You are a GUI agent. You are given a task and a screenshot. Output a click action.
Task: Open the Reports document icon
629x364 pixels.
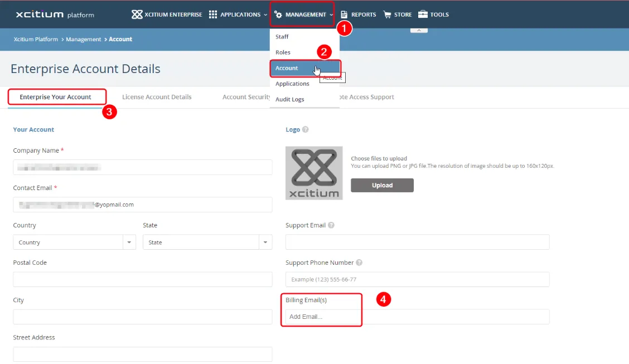pos(344,14)
